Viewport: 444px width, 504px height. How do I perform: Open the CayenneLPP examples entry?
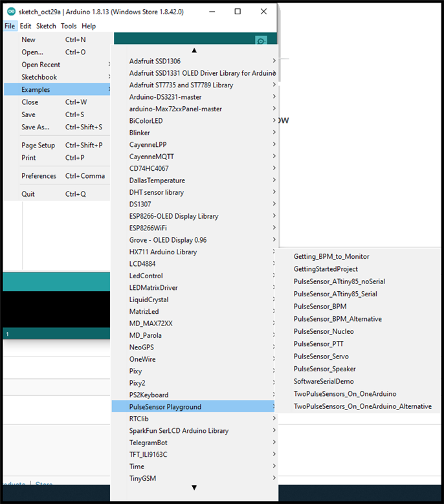(195, 145)
